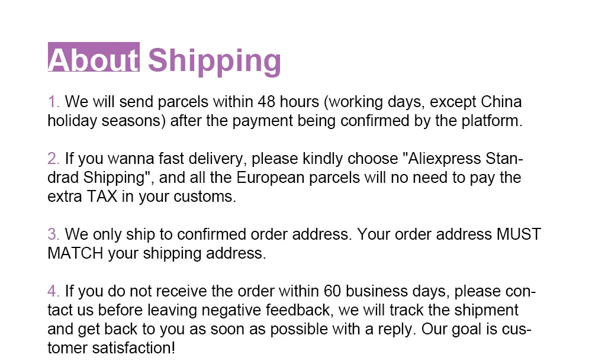
Task: Click the words 'track the shipment'
Action: coord(455,310)
